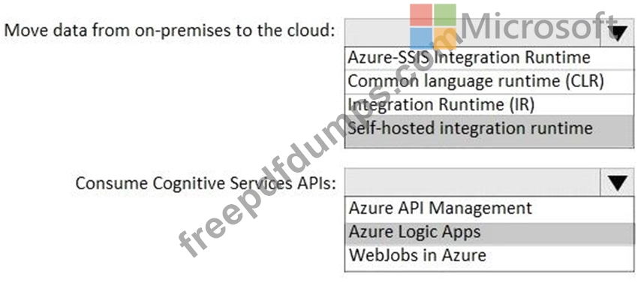Open the empty Cognitive Services combo box field
This screenshot has height=283, width=644.
(473, 182)
